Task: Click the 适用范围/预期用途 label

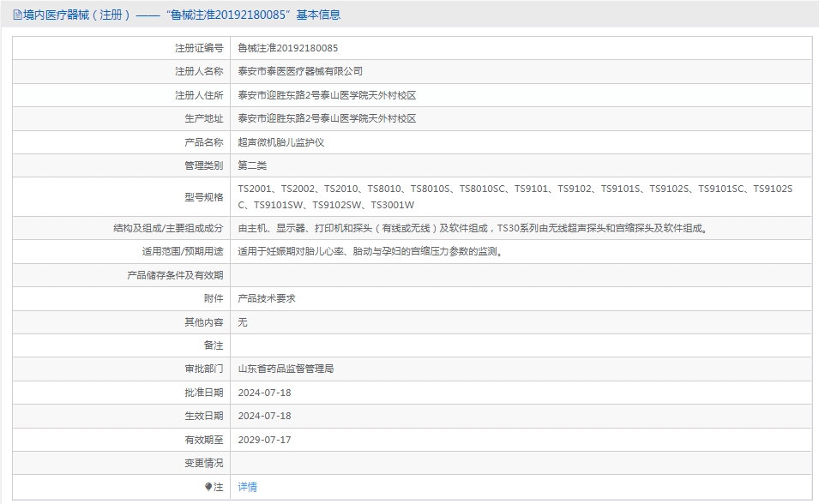Action: pyautogui.click(x=183, y=252)
